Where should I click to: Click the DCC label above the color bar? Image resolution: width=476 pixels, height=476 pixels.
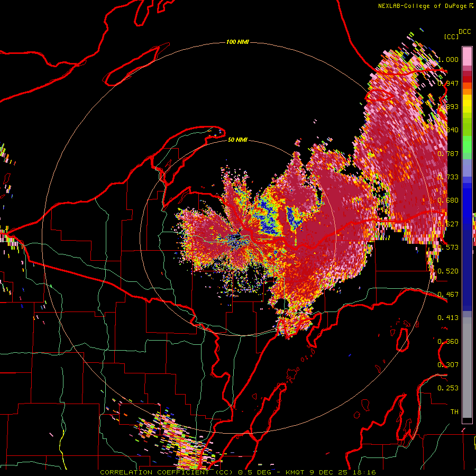click(464, 32)
